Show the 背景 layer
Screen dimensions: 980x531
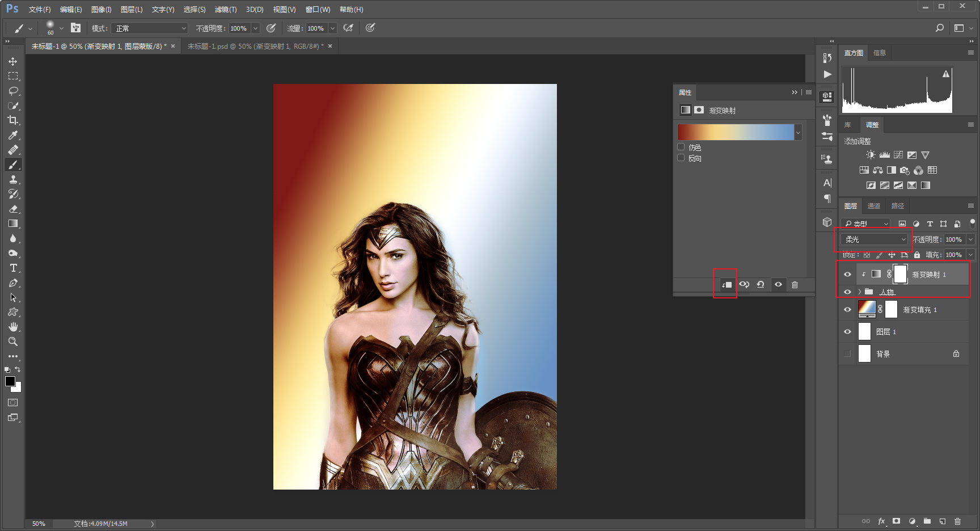click(847, 354)
